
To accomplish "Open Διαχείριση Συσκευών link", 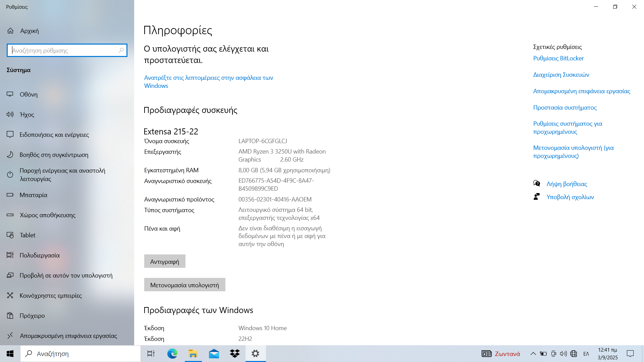I will pyautogui.click(x=561, y=75).
